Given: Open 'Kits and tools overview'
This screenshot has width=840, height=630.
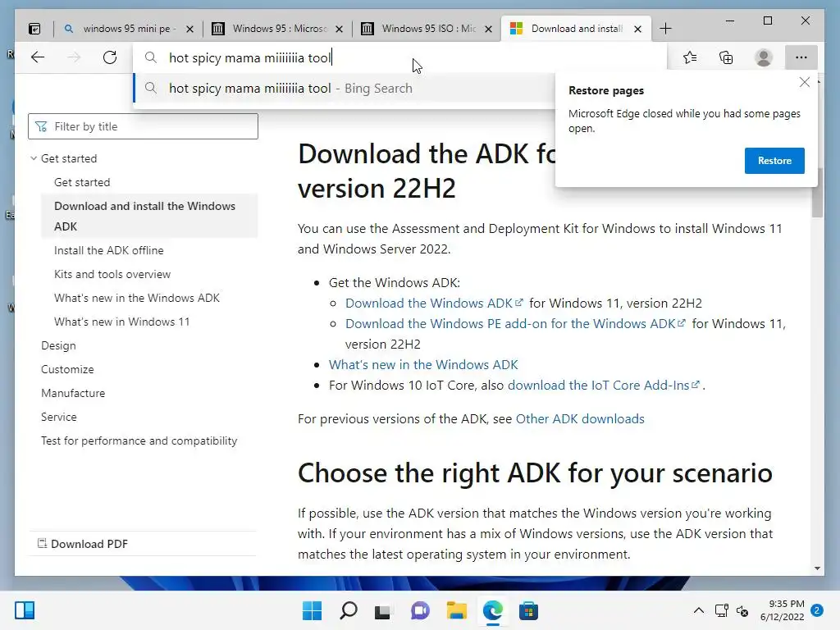Looking at the screenshot, I should 112,274.
